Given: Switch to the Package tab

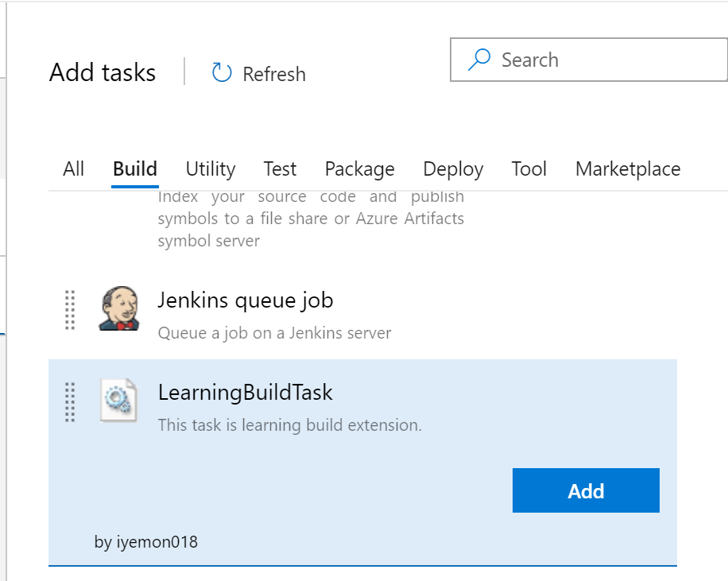Looking at the screenshot, I should tap(360, 169).
